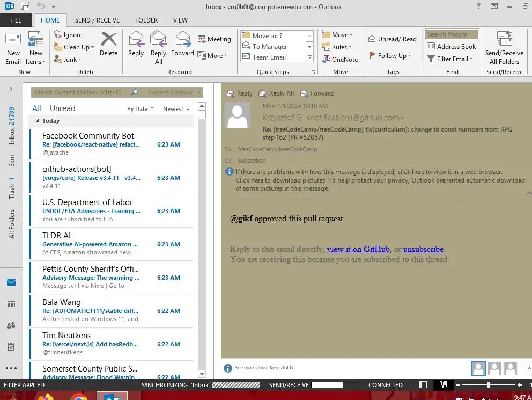
Task: Open the FILE tab
Action: [16, 20]
